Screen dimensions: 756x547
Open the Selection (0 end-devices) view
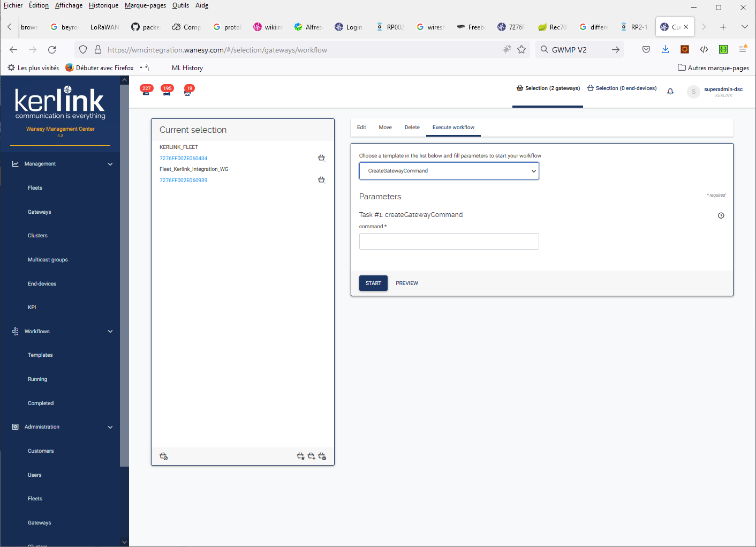(x=622, y=88)
